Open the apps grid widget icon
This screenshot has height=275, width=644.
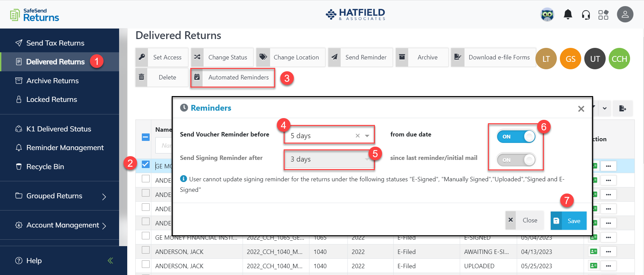point(603,15)
